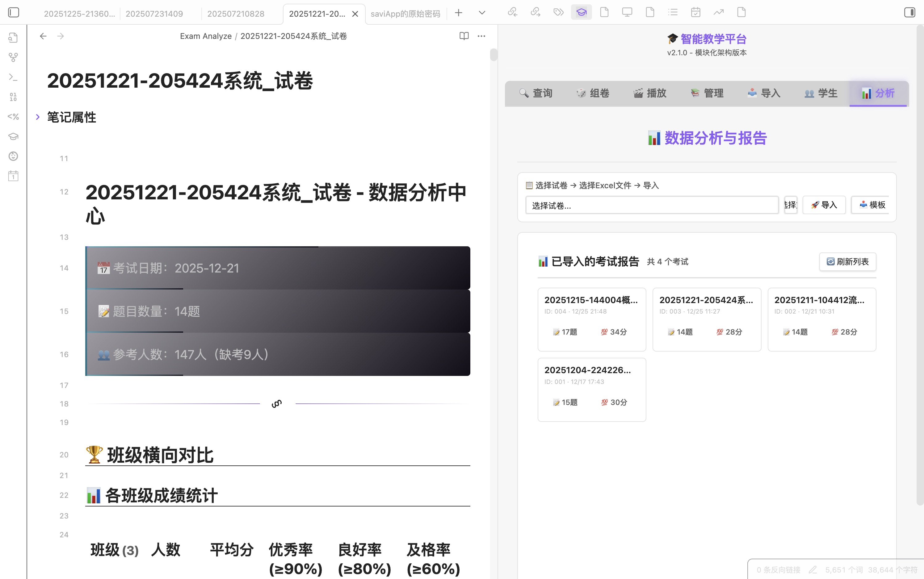
Task: Collapse the 笔记属性 section
Action: [x=38, y=117]
